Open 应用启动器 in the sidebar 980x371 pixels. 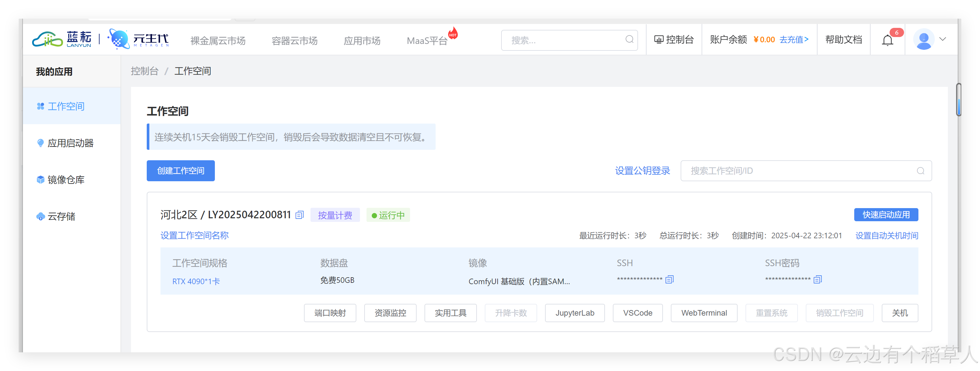[70, 143]
